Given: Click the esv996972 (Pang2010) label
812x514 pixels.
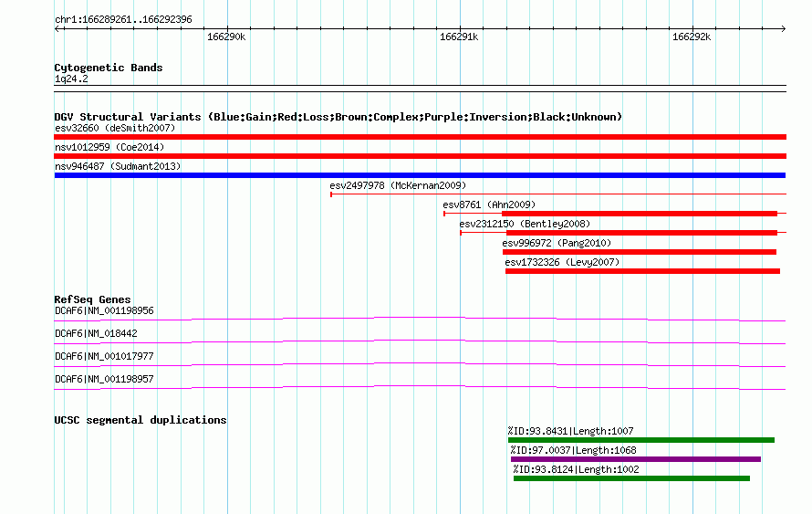Looking at the screenshot, I should click(557, 243).
